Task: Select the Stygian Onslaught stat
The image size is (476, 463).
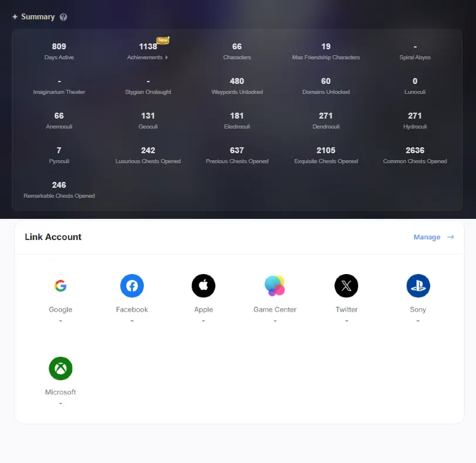Action: tap(148, 86)
